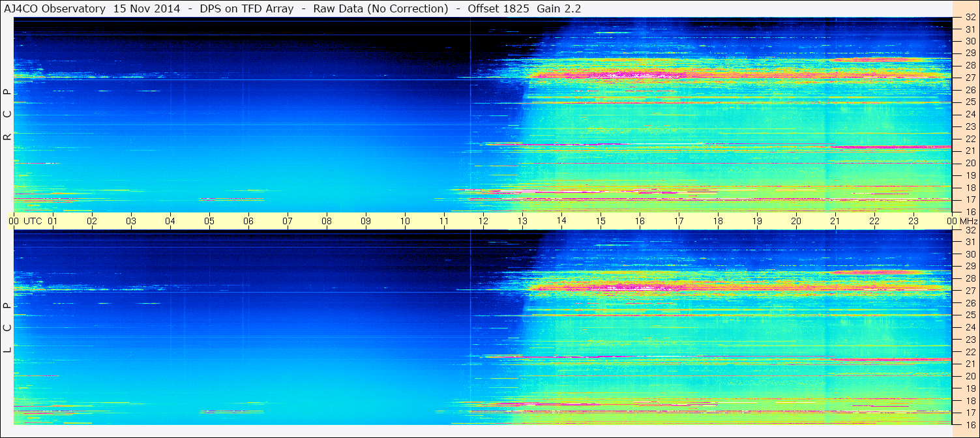Select the 06 hour marker on the time axis
This screenshot has height=438, width=980.
[248, 221]
